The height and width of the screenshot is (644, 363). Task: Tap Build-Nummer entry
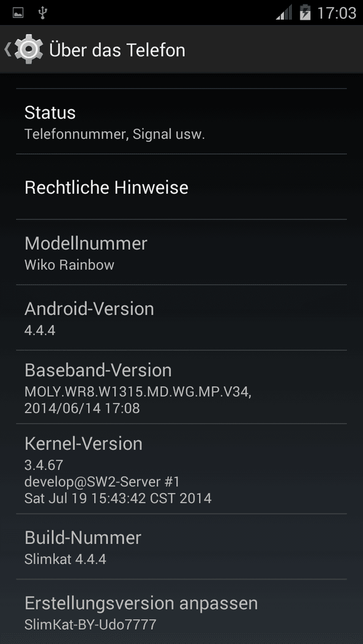[x=181, y=547]
